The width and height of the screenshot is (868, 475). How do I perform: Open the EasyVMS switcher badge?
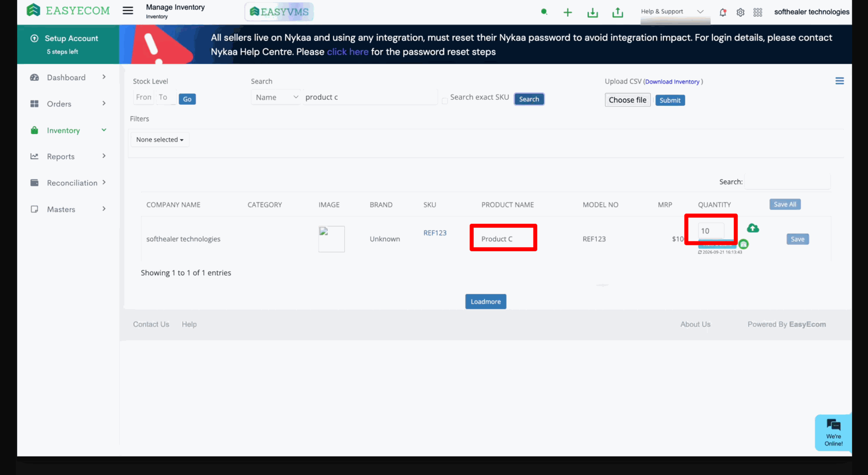coord(279,12)
